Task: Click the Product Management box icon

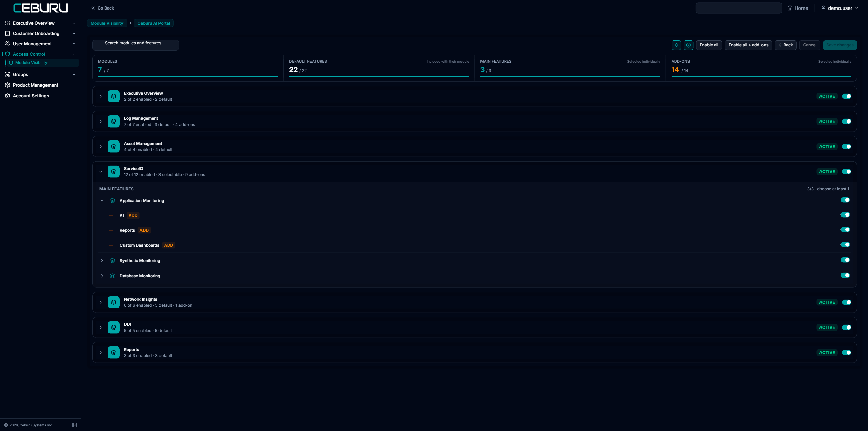Action: coord(7,85)
